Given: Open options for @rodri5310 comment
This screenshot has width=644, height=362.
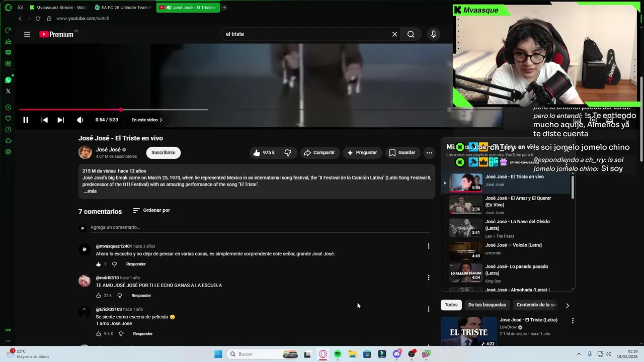Looking at the screenshot, I should [429, 278].
